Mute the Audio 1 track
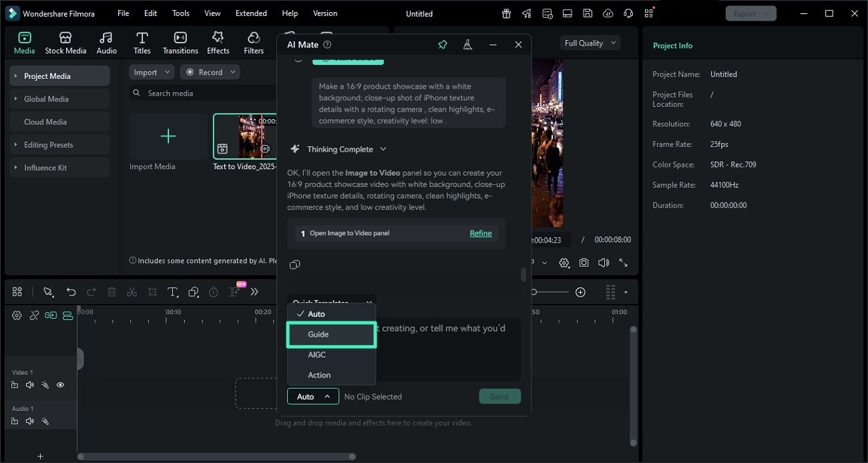The width and height of the screenshot is (868, 463). tap(29, 421)
